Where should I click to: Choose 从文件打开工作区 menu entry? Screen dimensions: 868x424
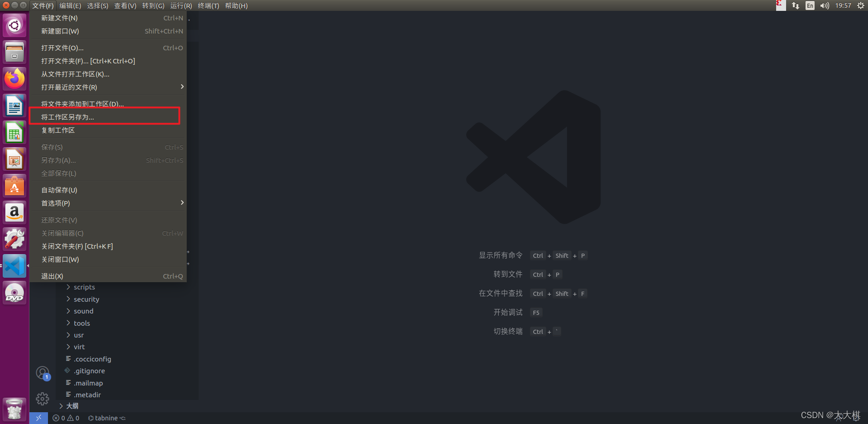coord(108,74)
